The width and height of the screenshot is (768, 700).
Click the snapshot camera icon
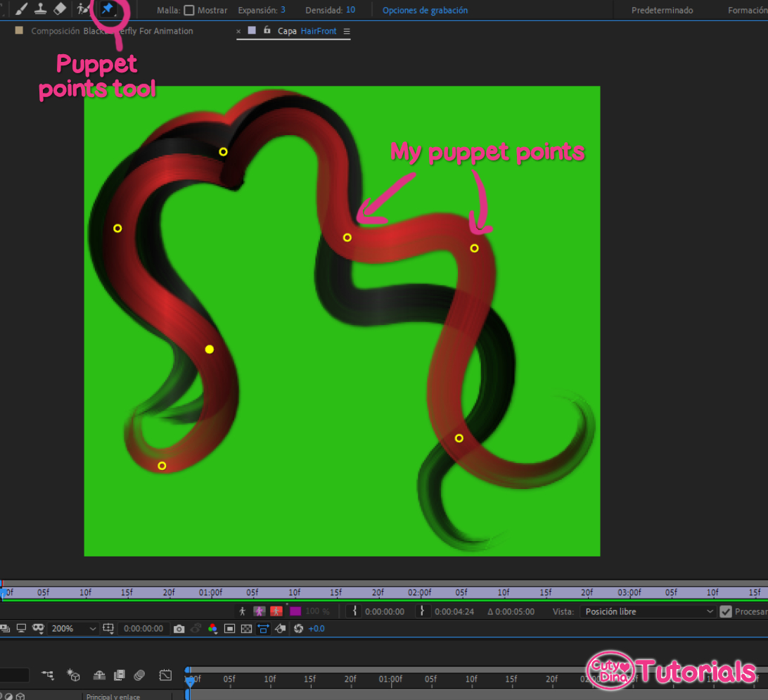[179, 628]
